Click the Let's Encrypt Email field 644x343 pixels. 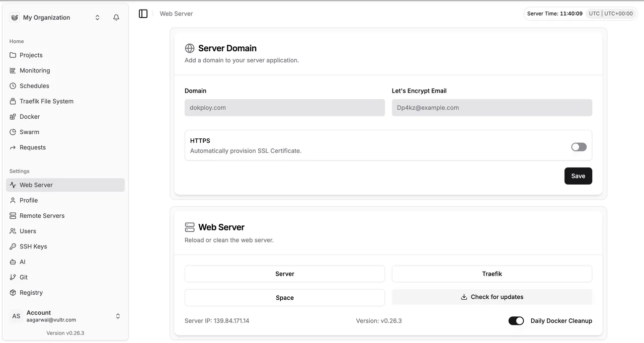pos(492,108)
